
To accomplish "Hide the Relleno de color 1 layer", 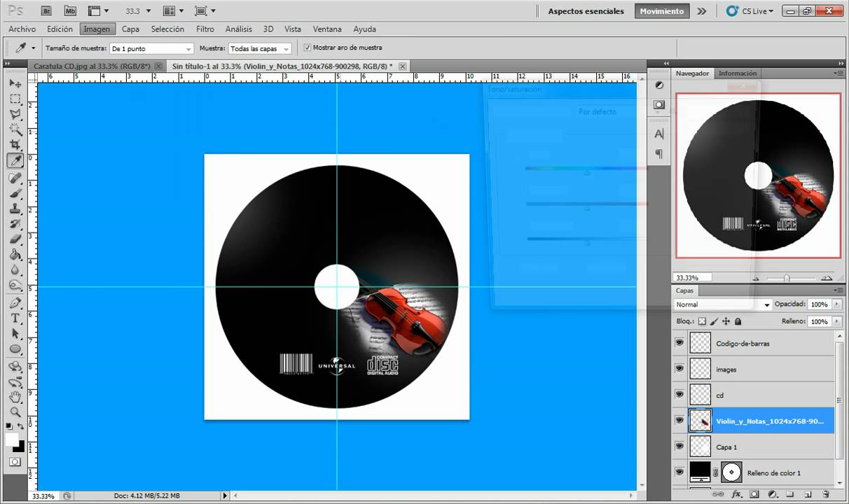I will tap(679, 472).
